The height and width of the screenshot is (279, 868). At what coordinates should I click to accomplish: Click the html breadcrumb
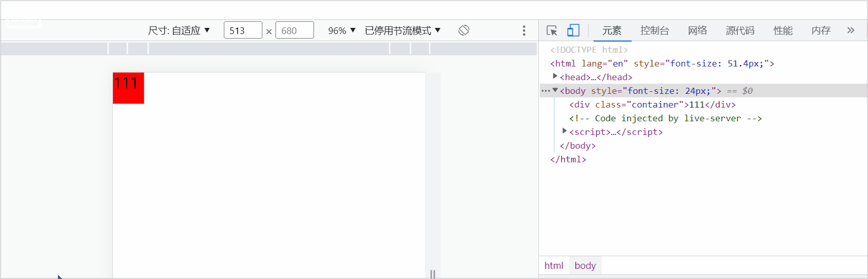pos(554,265)
